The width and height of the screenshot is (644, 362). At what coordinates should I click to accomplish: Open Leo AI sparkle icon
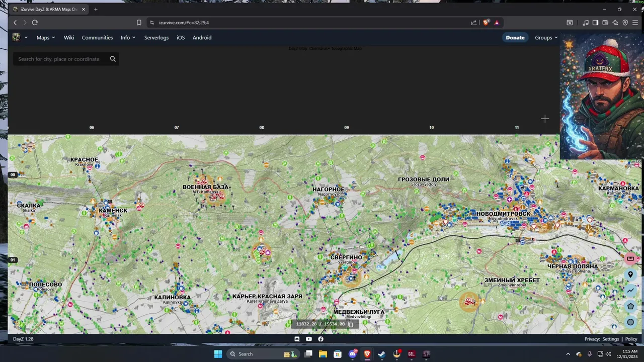point(615,23)
